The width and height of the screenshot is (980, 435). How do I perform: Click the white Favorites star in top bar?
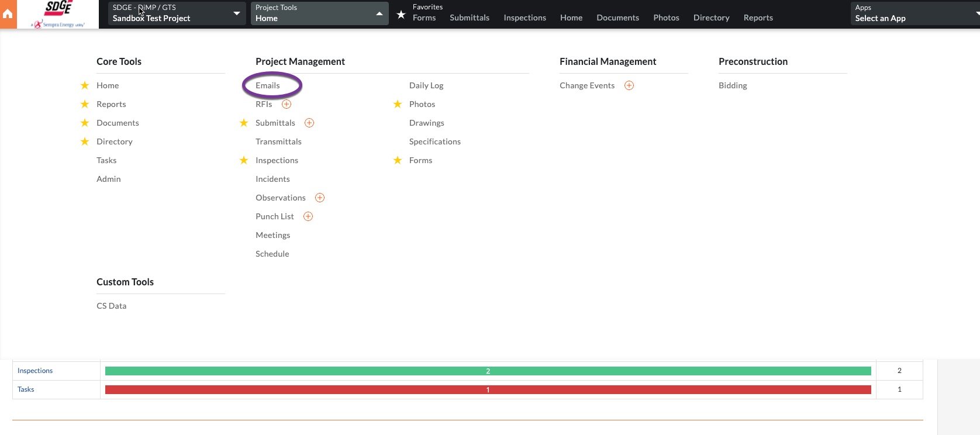pyautogui.click(x=401, y=14)
